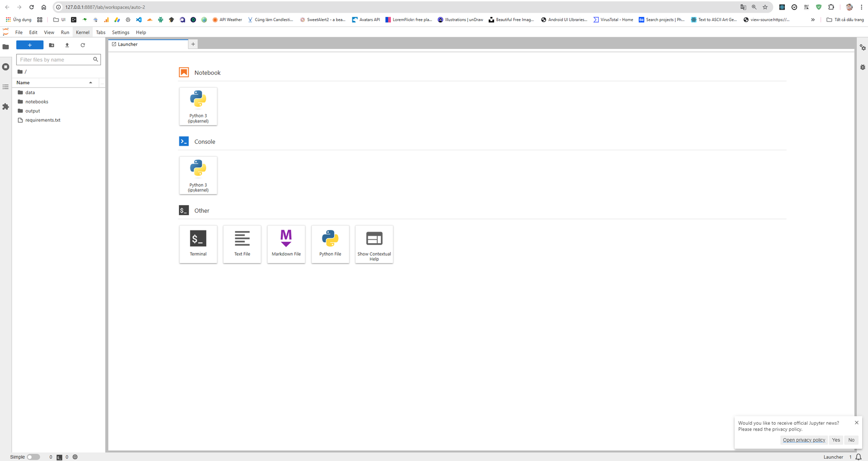Open the Run menu
Screen dimensions: 868x461
point(65,32)
